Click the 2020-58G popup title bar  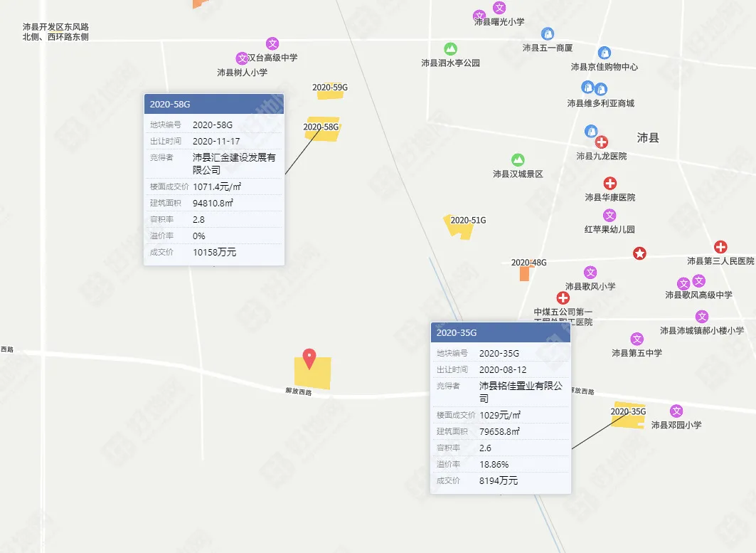[x=213, y=103]
